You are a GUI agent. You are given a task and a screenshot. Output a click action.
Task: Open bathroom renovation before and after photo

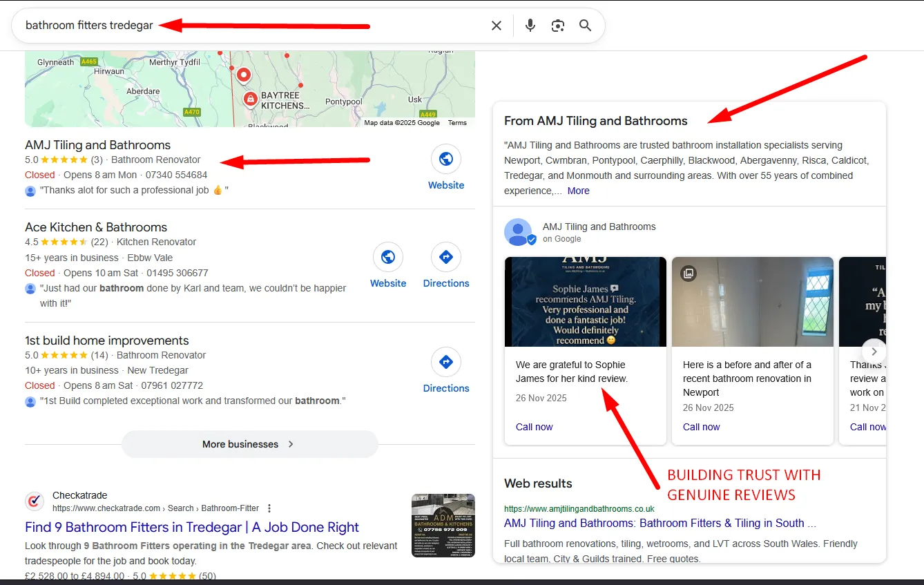coord(753,302)
